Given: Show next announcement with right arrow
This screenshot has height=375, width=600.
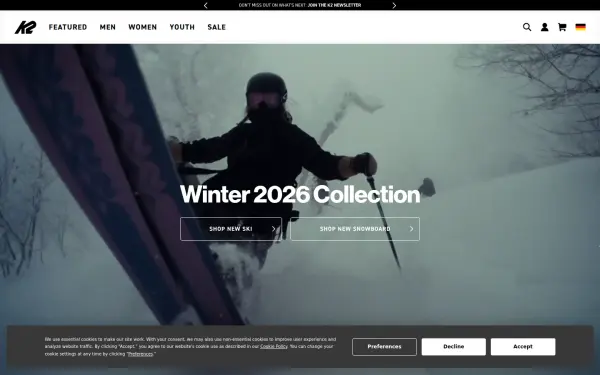Looking at the screenshot, I should pos(394,5).
